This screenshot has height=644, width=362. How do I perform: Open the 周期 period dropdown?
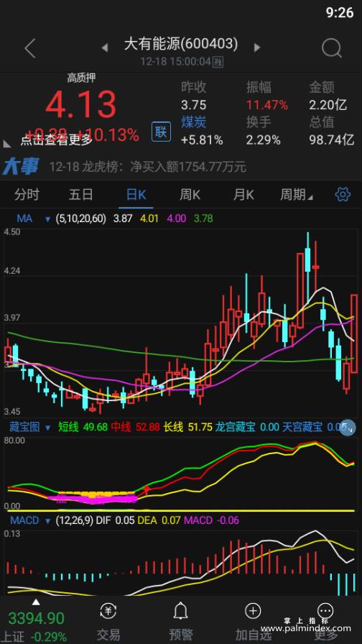tap(297, 195)
